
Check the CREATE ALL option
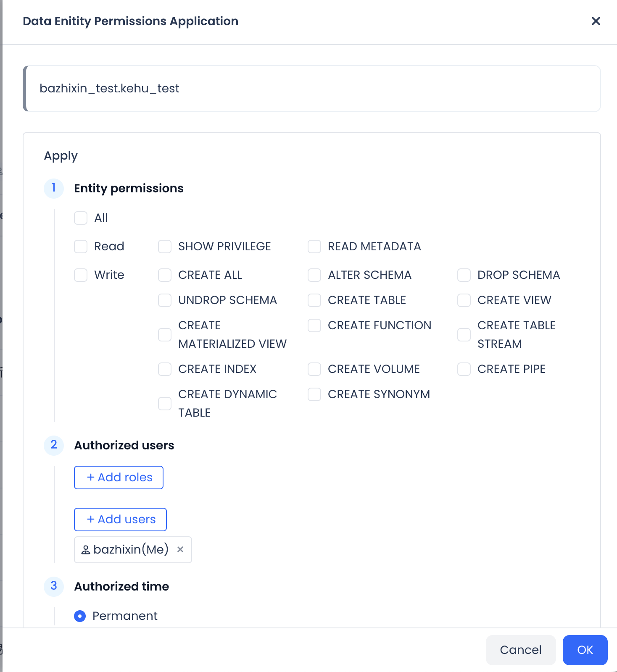[x=165, y=275]
